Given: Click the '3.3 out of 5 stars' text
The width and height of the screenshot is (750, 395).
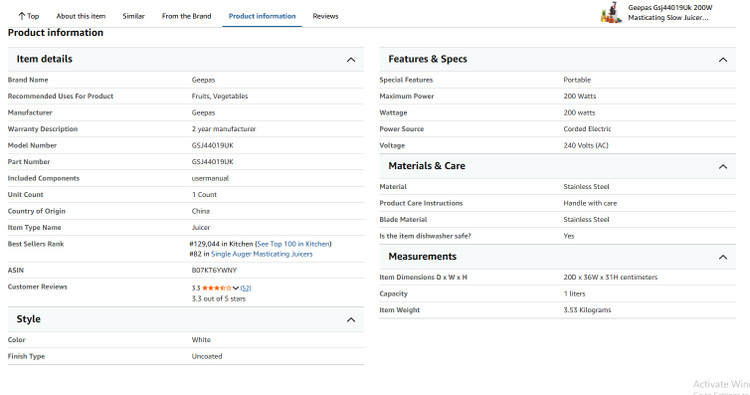Looking at the screenshot, I should point(219,299).
